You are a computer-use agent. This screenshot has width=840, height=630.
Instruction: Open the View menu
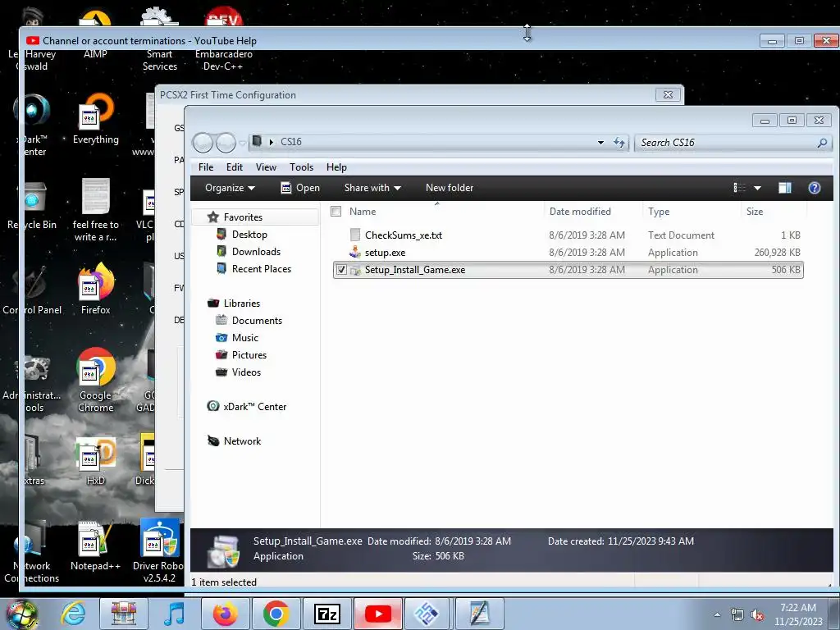[x=266, y=167]
